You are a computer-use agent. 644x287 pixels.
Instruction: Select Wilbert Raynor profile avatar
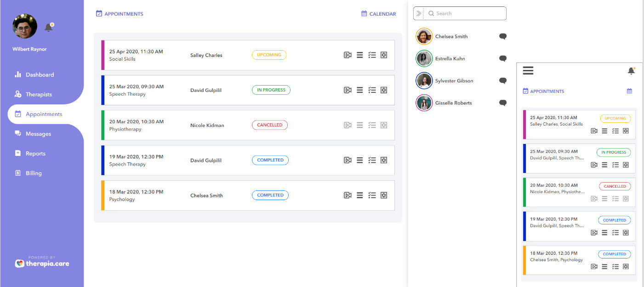tap(25, 26)
